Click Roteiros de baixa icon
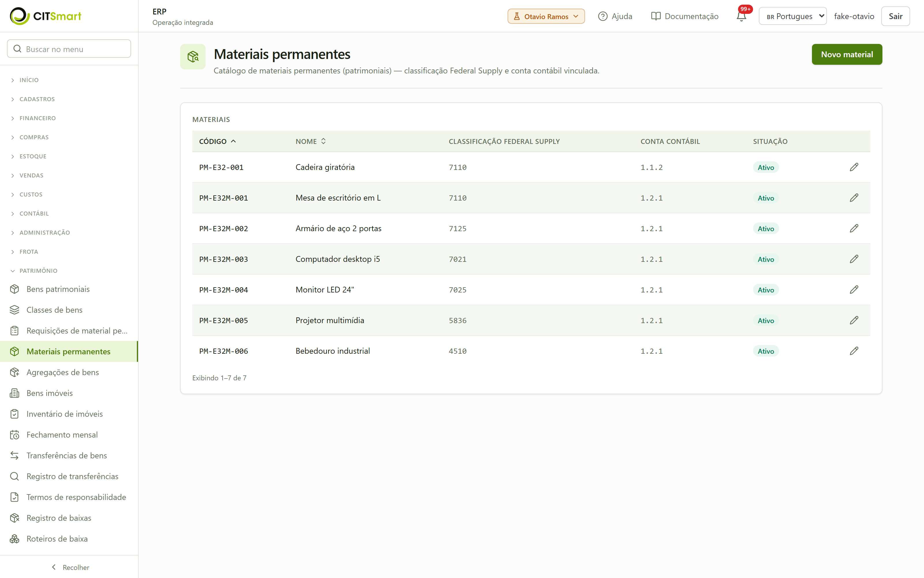 pos(14,539)
